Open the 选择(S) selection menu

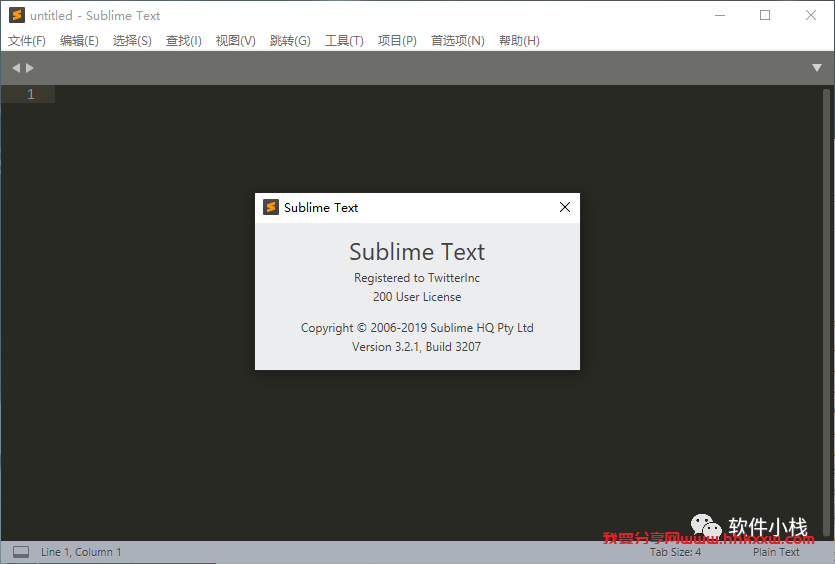tap(132, 40)
